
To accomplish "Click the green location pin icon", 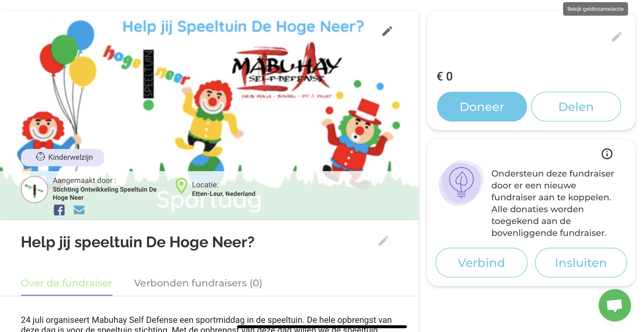I will coord(181,186).
